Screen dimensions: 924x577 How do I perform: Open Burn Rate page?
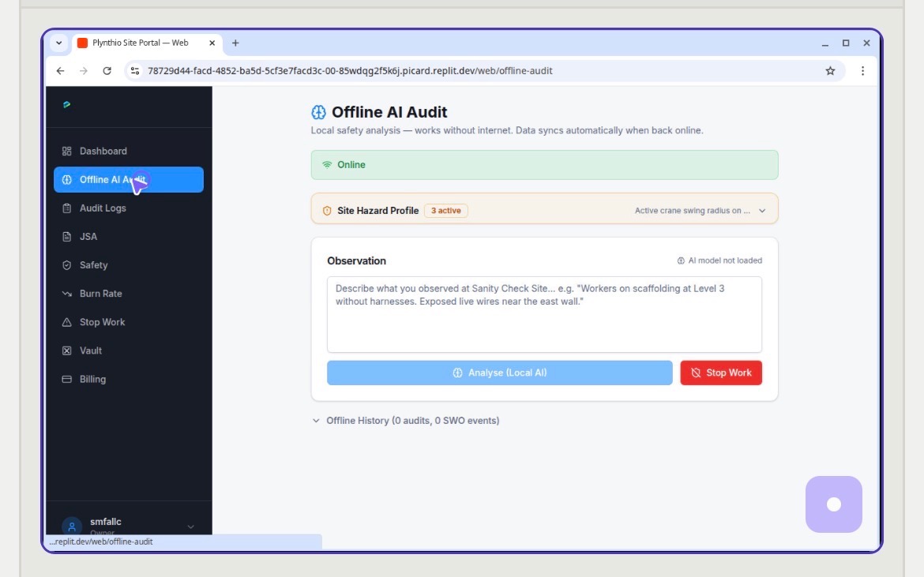129,294
